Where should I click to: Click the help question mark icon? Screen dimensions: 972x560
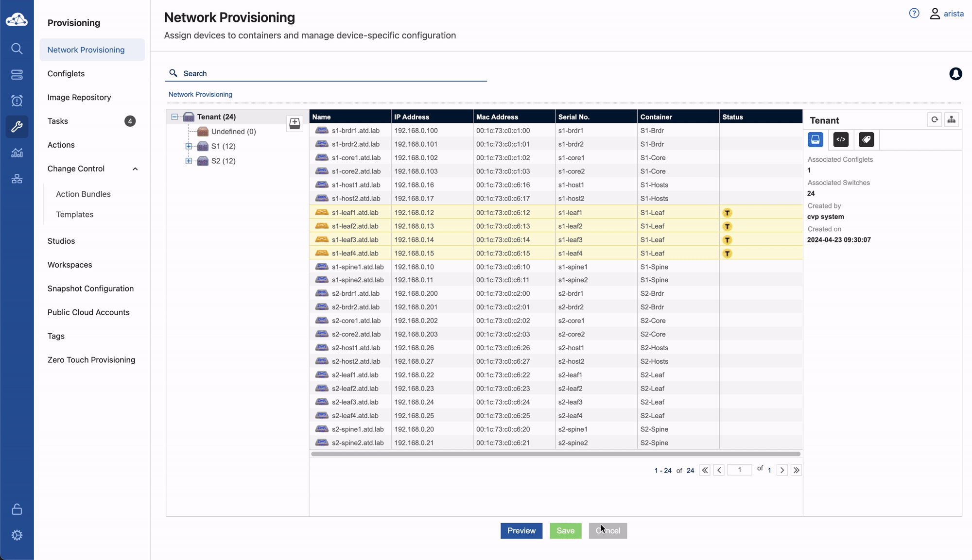pyautogui.click(x=914, y=14)
